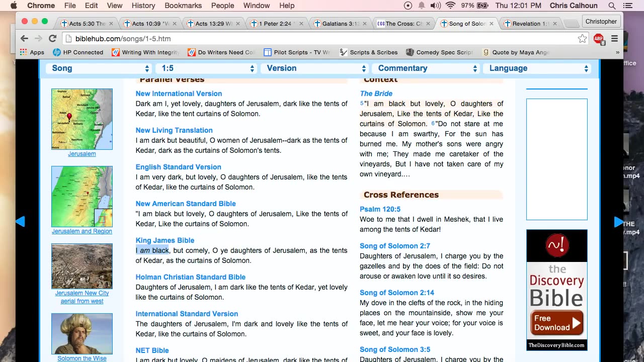This screenshot has width=644, height=362.
Task: Show hidden bookmarks with the overflow chevron
Action: (617, 52)
